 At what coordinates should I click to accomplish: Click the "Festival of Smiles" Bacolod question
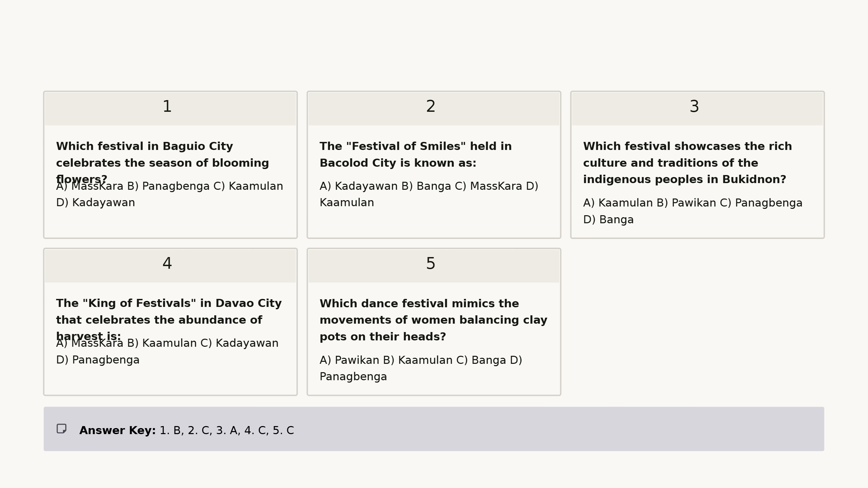pos(416,155)
